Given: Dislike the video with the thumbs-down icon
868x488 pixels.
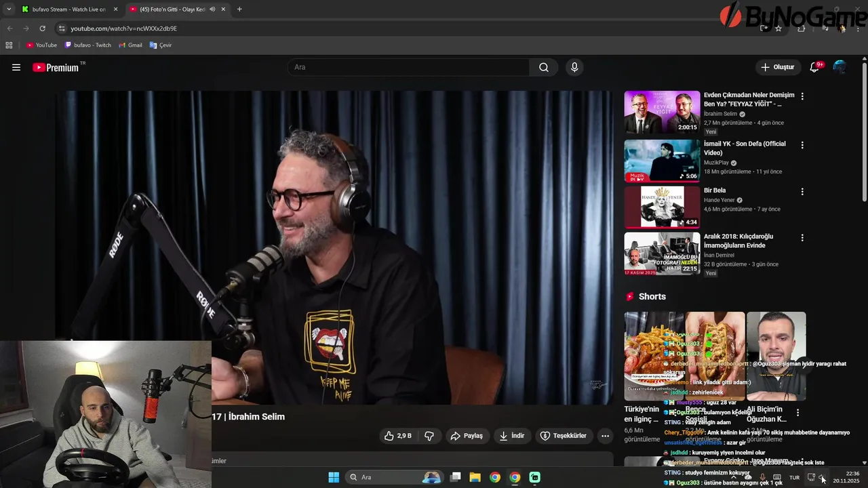Looking at the screenshot, I should click(x=429, y=436).
